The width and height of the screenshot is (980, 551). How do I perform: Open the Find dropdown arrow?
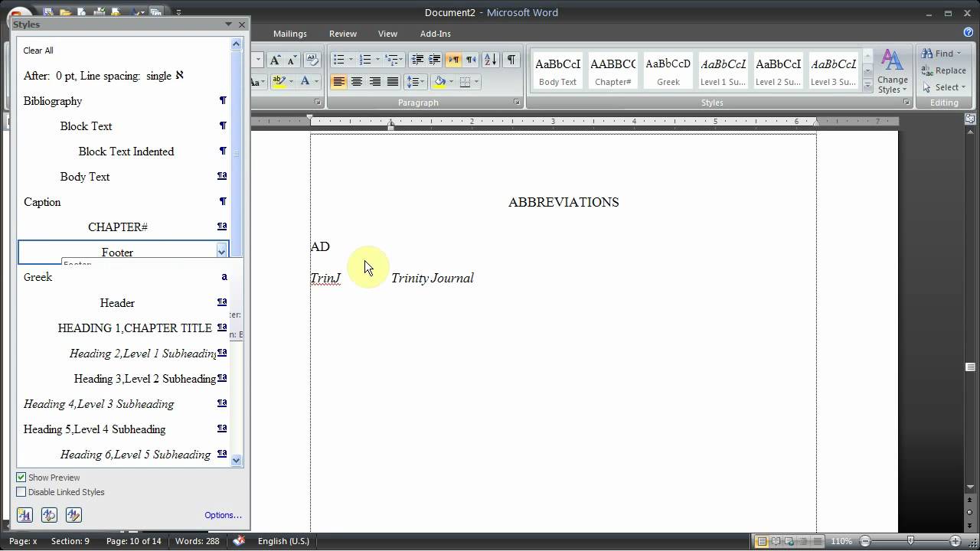pyautogui.click(x=959, y=54)
